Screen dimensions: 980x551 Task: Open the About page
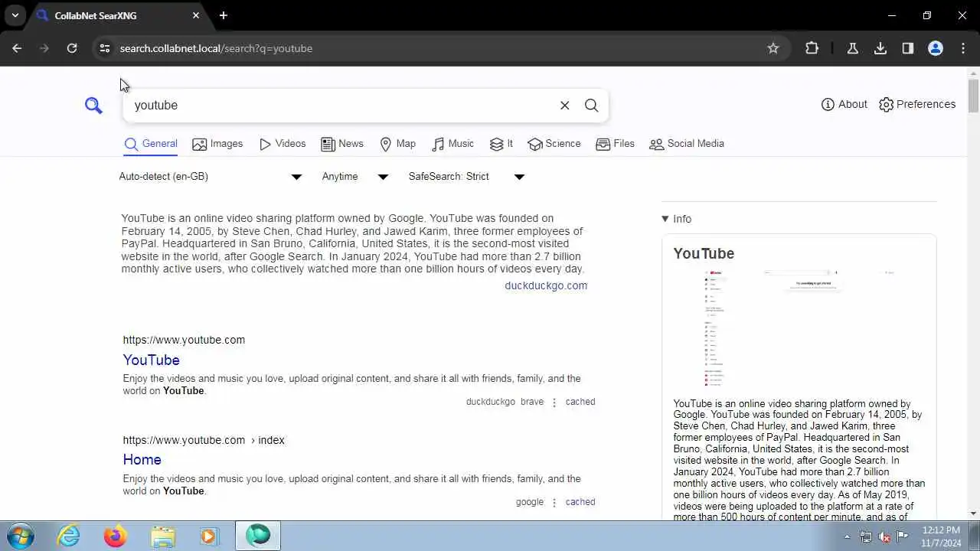coord(844,104)
